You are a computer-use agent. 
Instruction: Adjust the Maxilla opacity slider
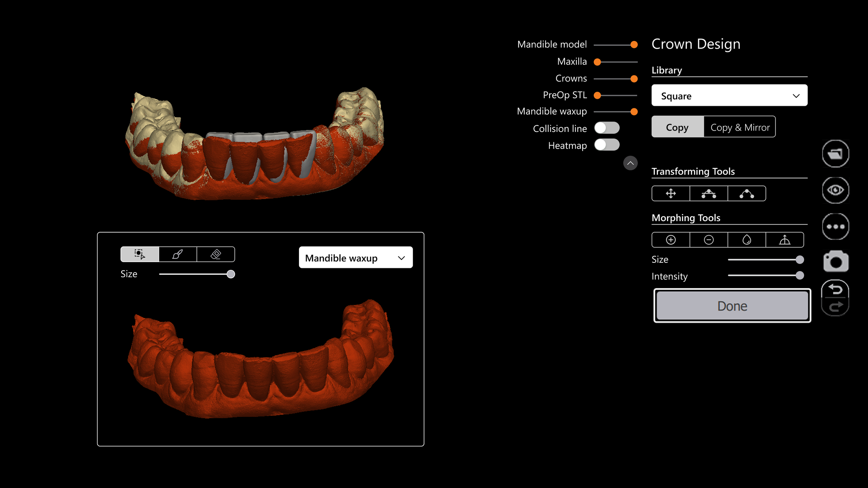pos(598,62)
